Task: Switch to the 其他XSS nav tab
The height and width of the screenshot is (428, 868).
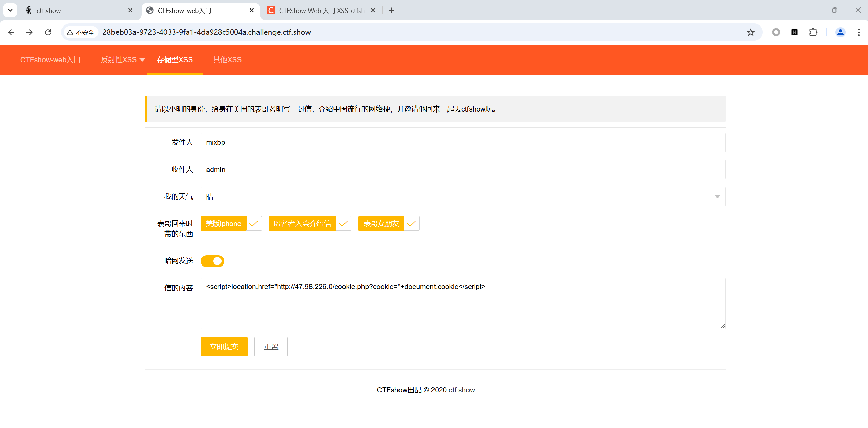Action: click(227, 60)
